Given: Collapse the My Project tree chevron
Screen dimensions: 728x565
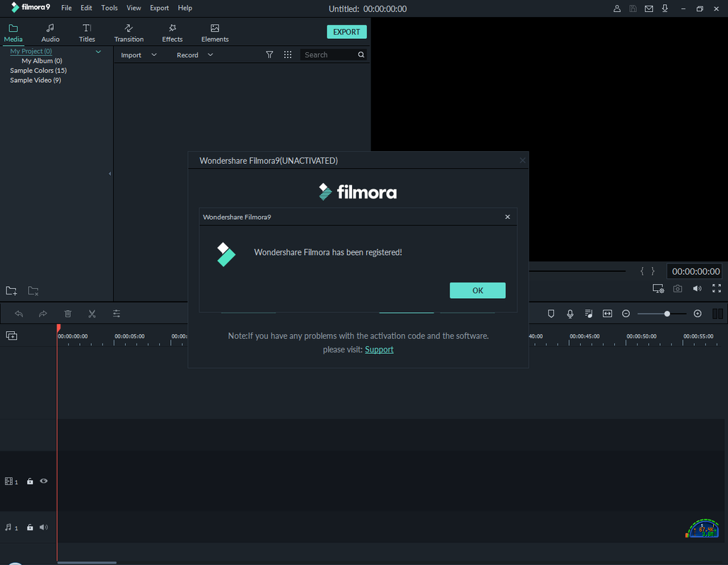Looking at the screenshot, I should 98,52.
